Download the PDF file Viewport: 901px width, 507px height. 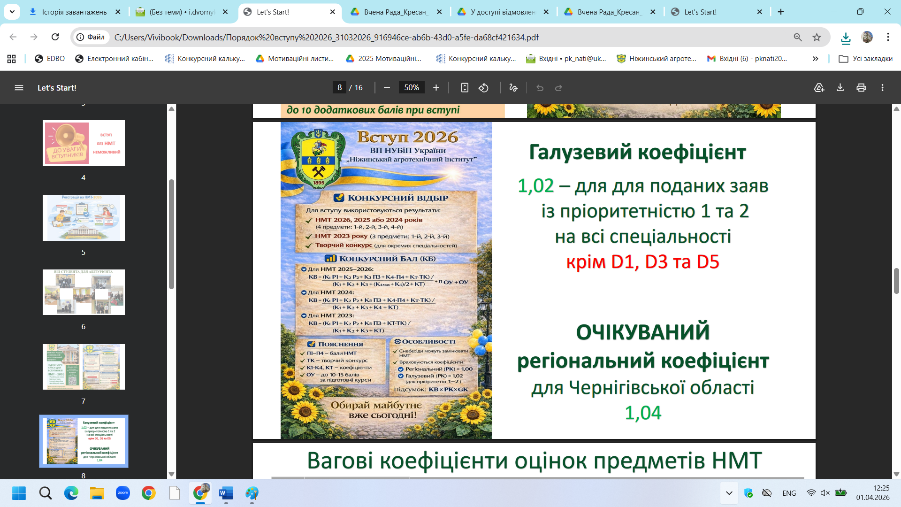point(840,87)
